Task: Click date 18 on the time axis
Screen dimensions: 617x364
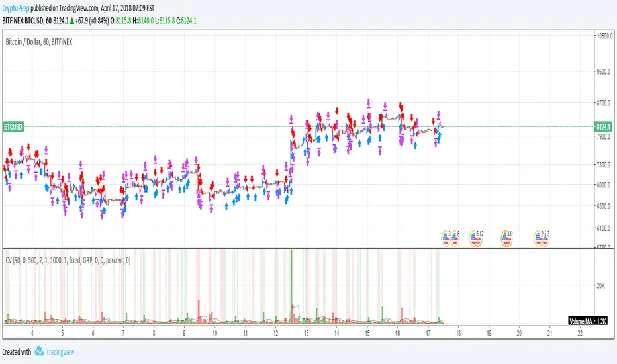Action: tap(458, 333)
